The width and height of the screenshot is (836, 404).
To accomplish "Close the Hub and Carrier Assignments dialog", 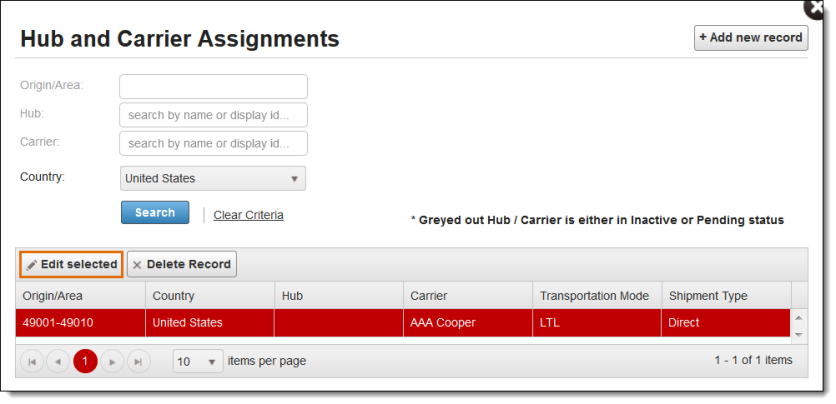I will (x=824, y=6).
